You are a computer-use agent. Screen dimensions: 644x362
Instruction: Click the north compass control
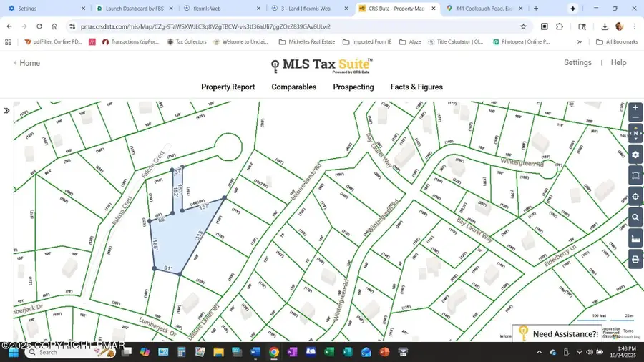[635, 134]
